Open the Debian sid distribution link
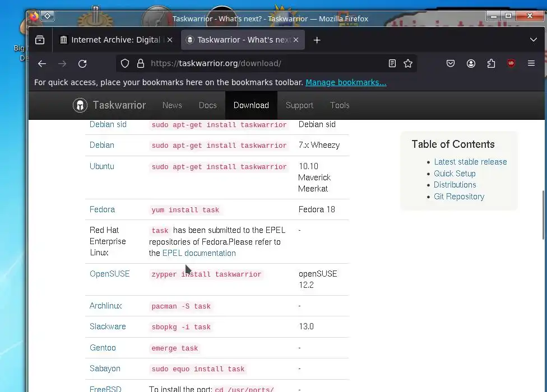Screen dimensions: 547x392 (108, 124)
